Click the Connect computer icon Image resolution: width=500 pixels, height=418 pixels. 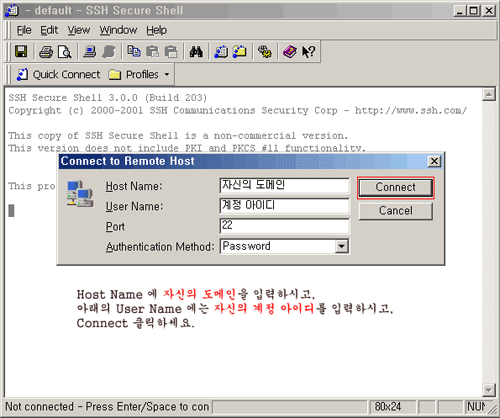tap(89, 52)
